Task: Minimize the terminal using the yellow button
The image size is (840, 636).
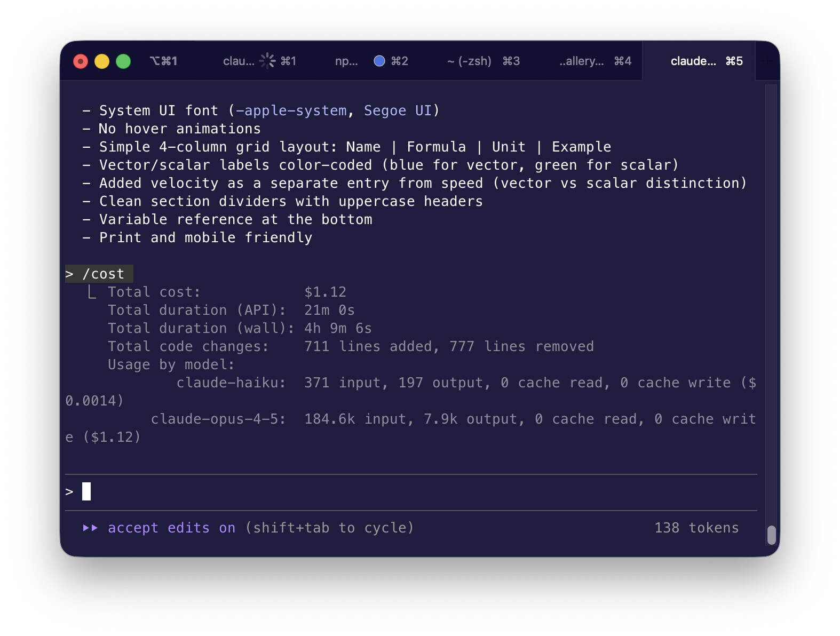Action: 102,61
